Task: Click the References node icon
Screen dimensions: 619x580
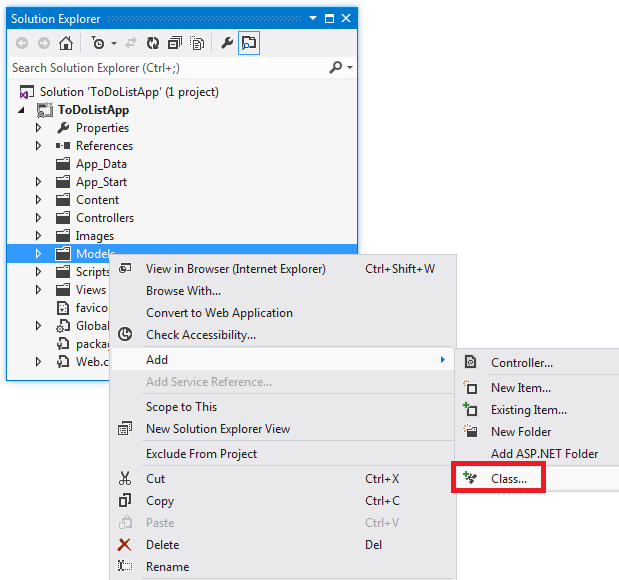Action: tap(63, 146)
